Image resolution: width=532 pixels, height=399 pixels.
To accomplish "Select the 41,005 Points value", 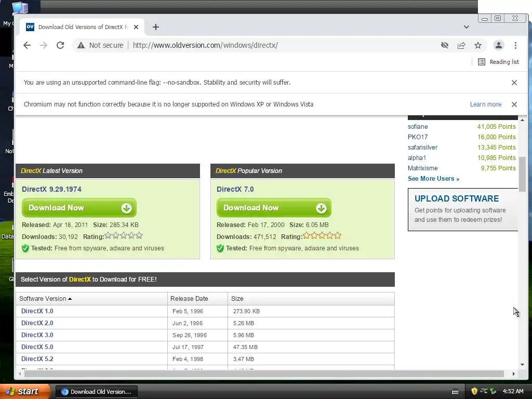I will point(496,127).
